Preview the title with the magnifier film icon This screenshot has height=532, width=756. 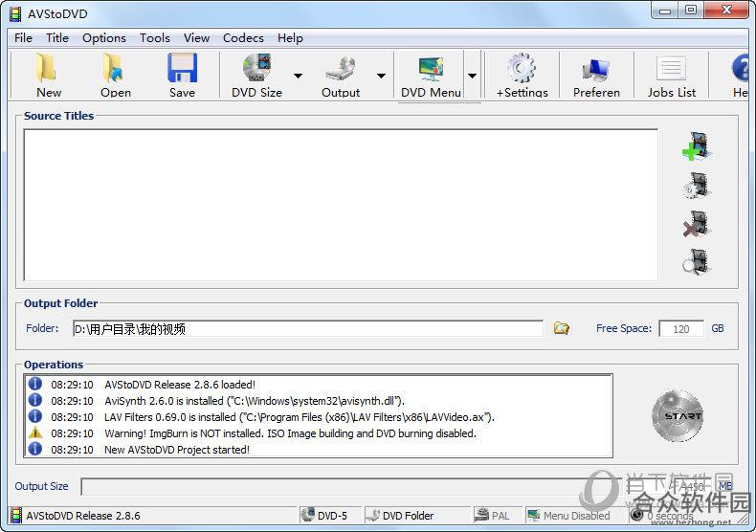pyautogui.click(x=698, y=261)
